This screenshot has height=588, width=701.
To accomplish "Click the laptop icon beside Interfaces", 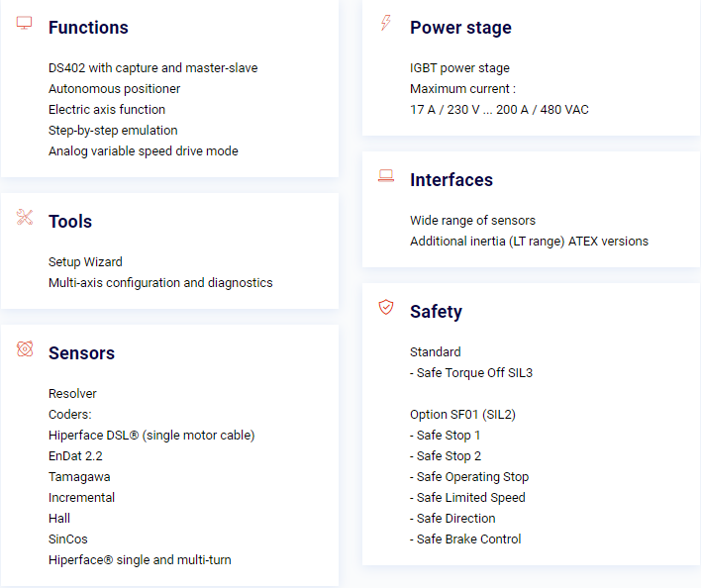I will [x=386, y=175].
